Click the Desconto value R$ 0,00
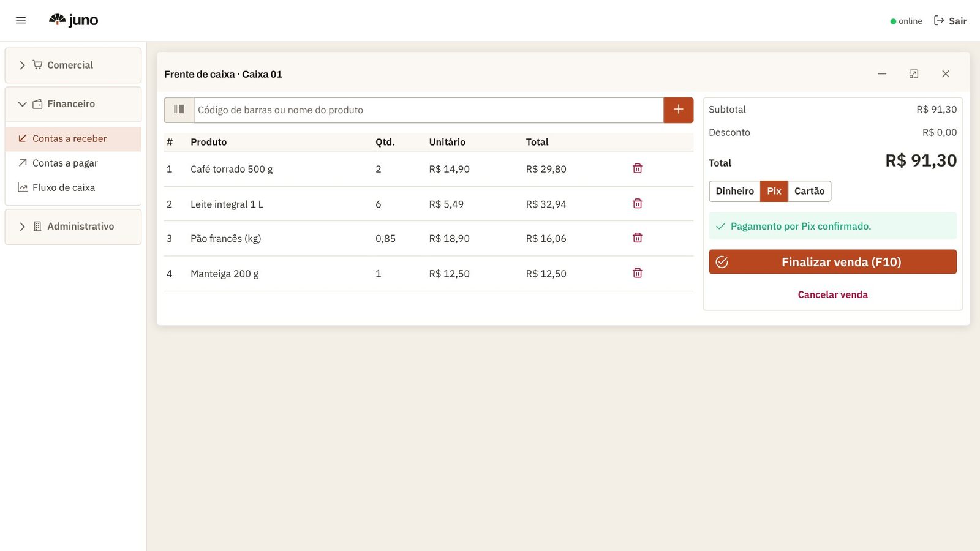 click(940, 132)
